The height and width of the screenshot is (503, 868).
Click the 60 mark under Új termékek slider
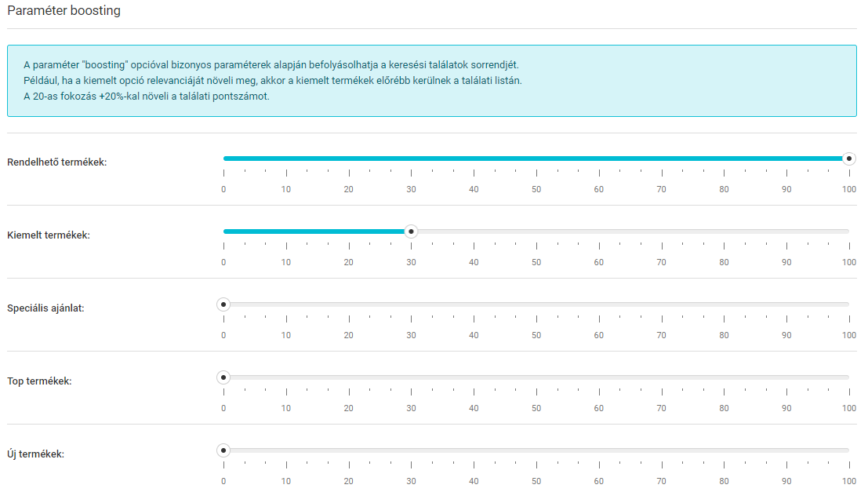pyautogui.click(x=598, y=481)
